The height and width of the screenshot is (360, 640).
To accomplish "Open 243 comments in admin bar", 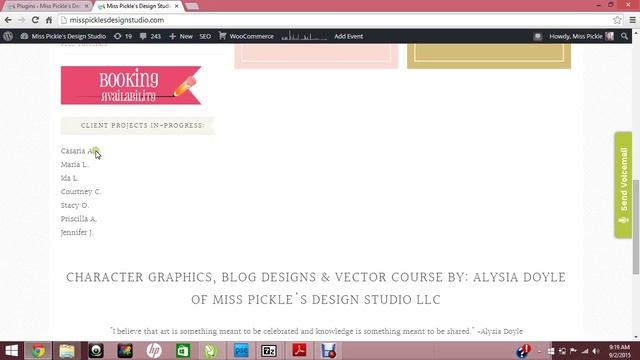I will pyautogui.click(x=150, y=36).
